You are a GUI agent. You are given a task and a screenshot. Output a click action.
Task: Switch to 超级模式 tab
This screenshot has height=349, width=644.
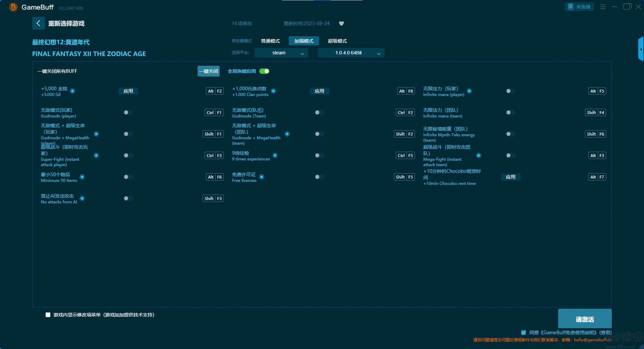coord(337,41)
